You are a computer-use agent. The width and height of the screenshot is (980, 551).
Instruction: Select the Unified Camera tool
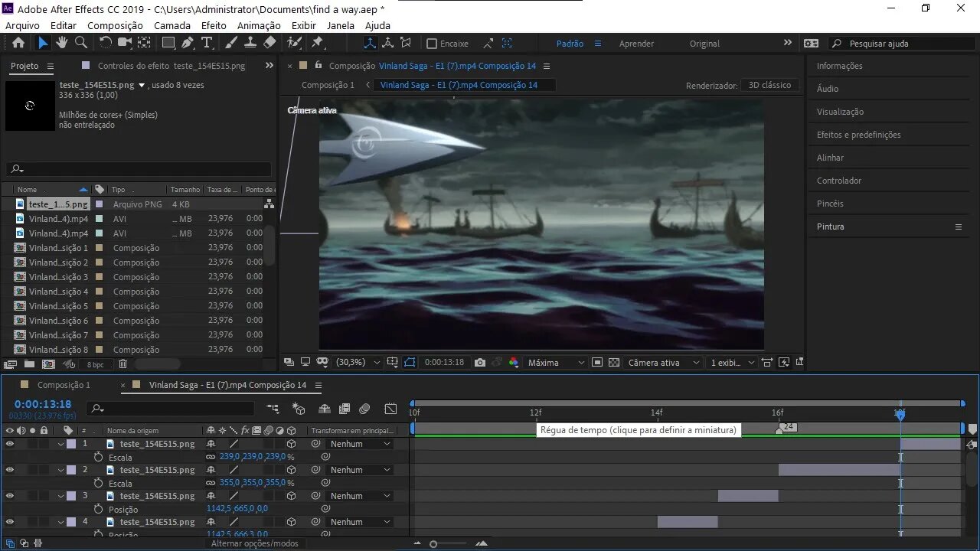click(x=125, y=43)
